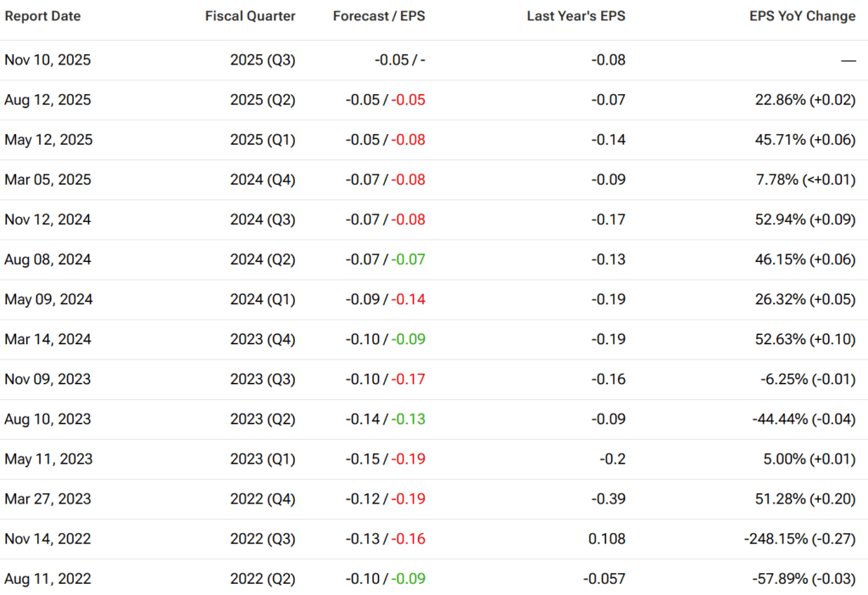
Task: Select the 2024 (Q4) fiscal quarter cell
Action: [x=263, y=180]
